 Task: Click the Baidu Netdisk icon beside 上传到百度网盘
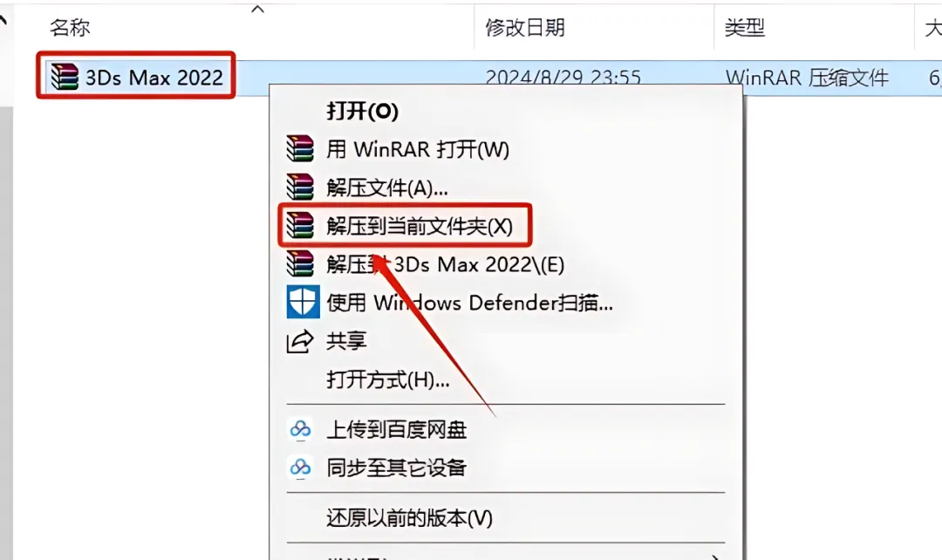[x=300, y=430]
